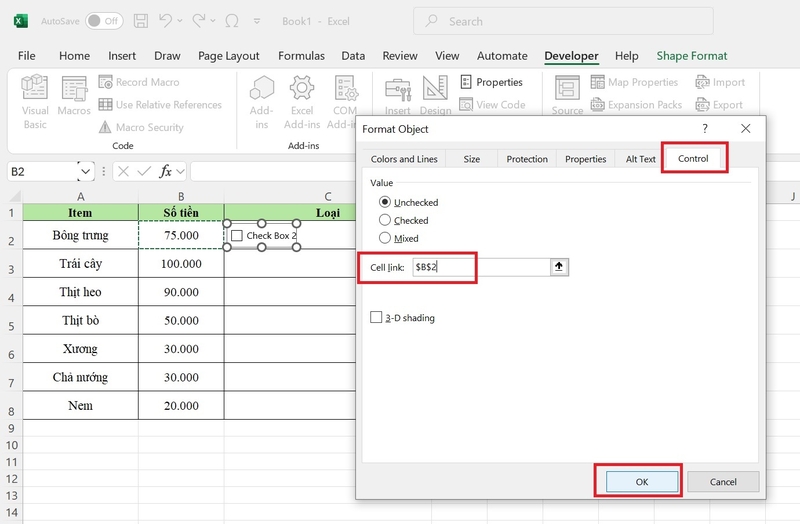This screenshot has height=524, width=800.
Task: Click the Undo arrow
Action: click(165, 21)
